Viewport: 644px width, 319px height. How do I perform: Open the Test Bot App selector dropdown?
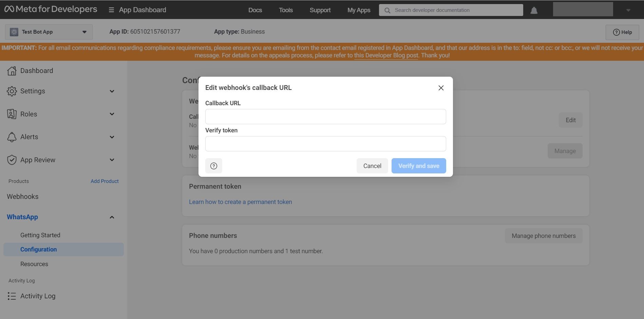tap(49, 32)
